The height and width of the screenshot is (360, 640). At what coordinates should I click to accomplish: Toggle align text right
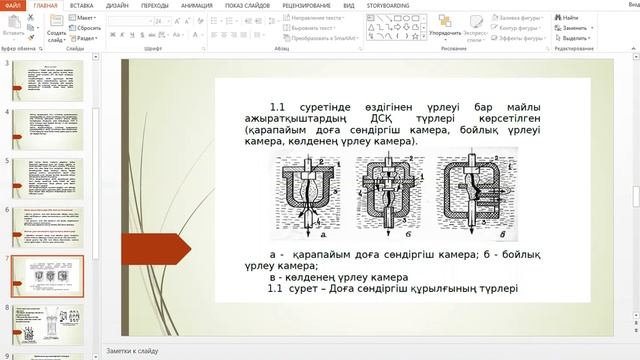click(x=234, y=35)
